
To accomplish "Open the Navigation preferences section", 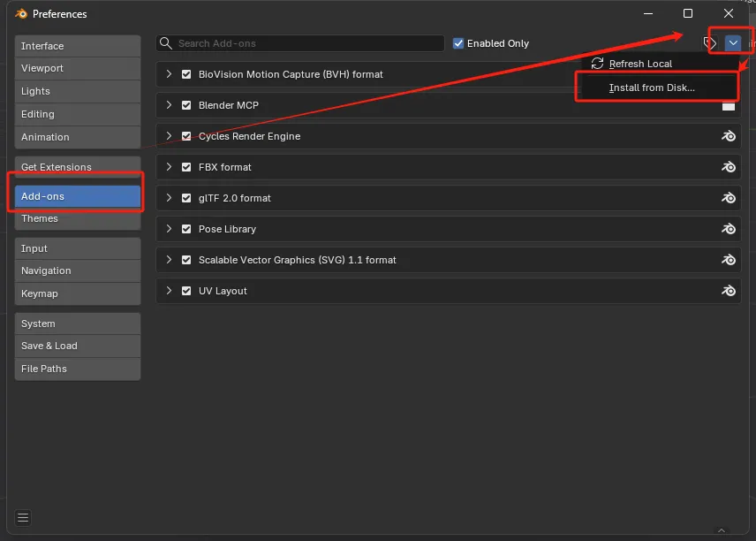I will [x=78, y=270].
